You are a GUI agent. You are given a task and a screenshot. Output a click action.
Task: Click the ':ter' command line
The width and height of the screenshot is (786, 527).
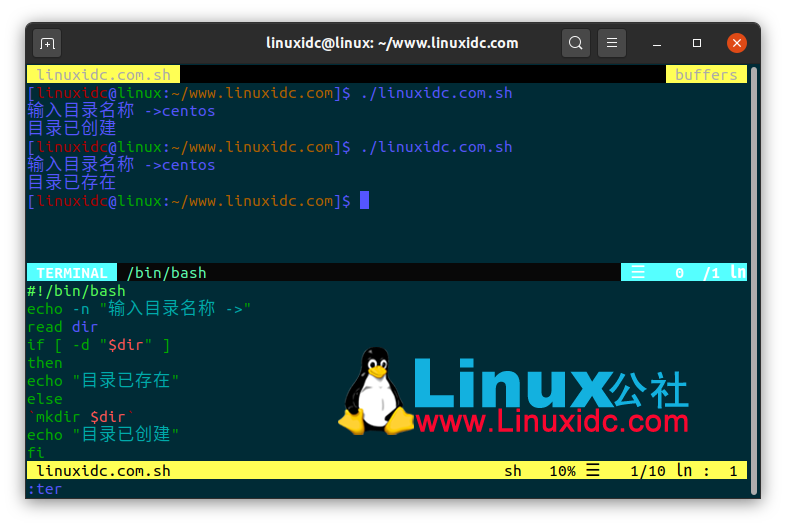pyautogui.click(x=45, y=489)
